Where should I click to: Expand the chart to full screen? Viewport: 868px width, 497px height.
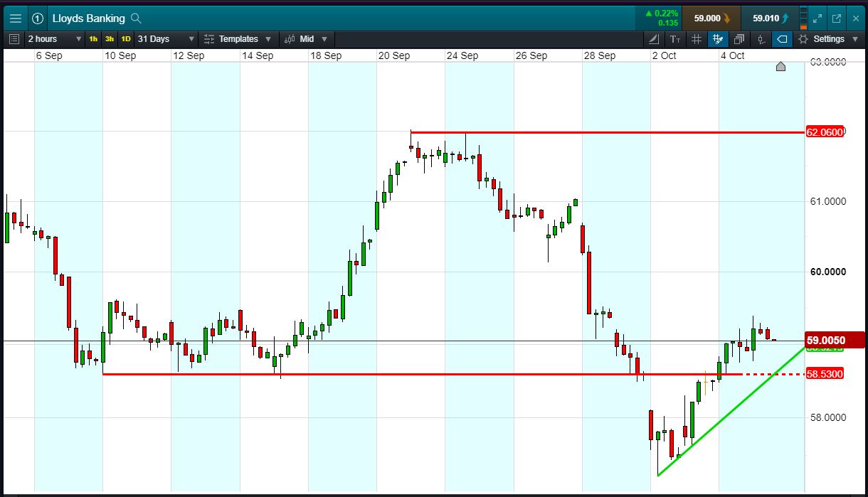pos(818,18)
